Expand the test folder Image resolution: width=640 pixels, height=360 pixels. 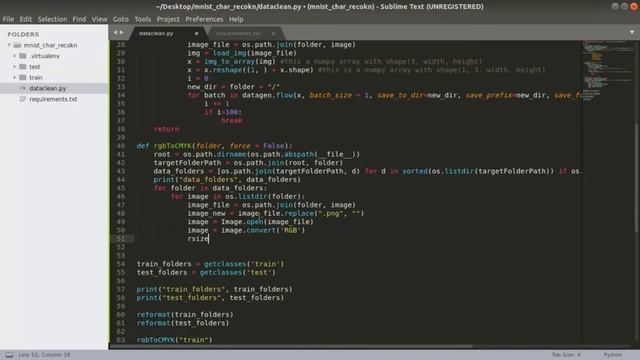[x=15, y=66]
